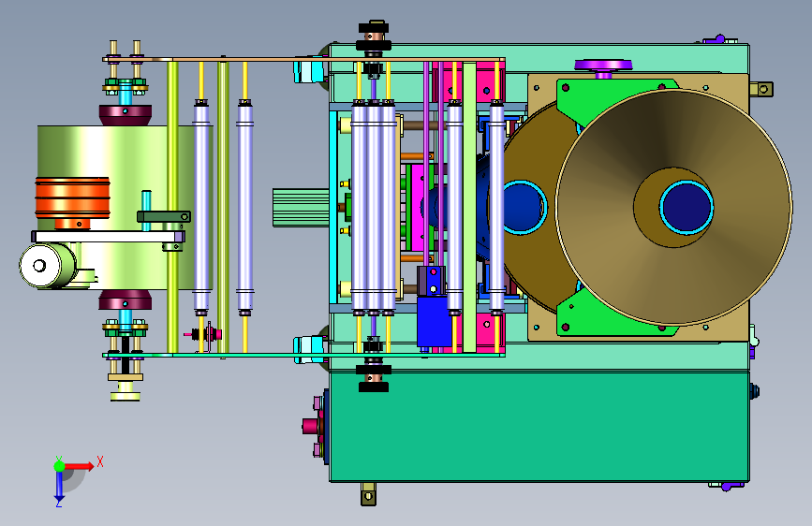The height and width of the screenshot is (526, 812).
Task: Select the purple clip at frame's top right corner
Action: (720, 39)
